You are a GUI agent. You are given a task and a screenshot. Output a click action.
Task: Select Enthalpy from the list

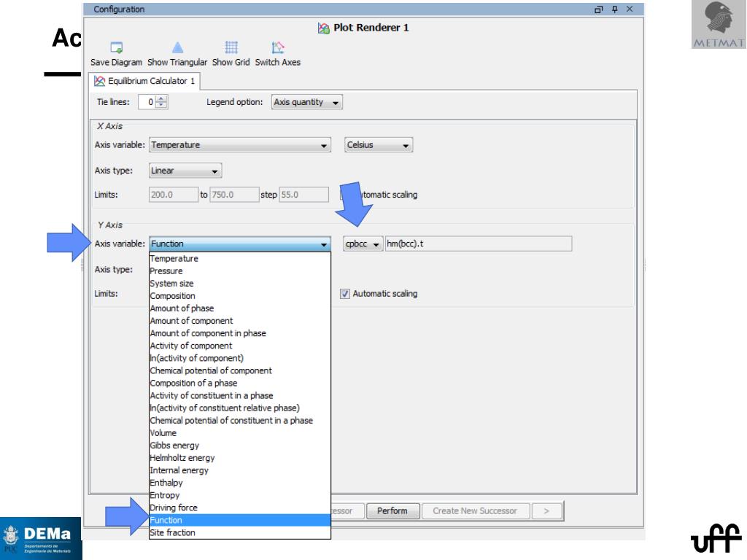tap(239, 483)
